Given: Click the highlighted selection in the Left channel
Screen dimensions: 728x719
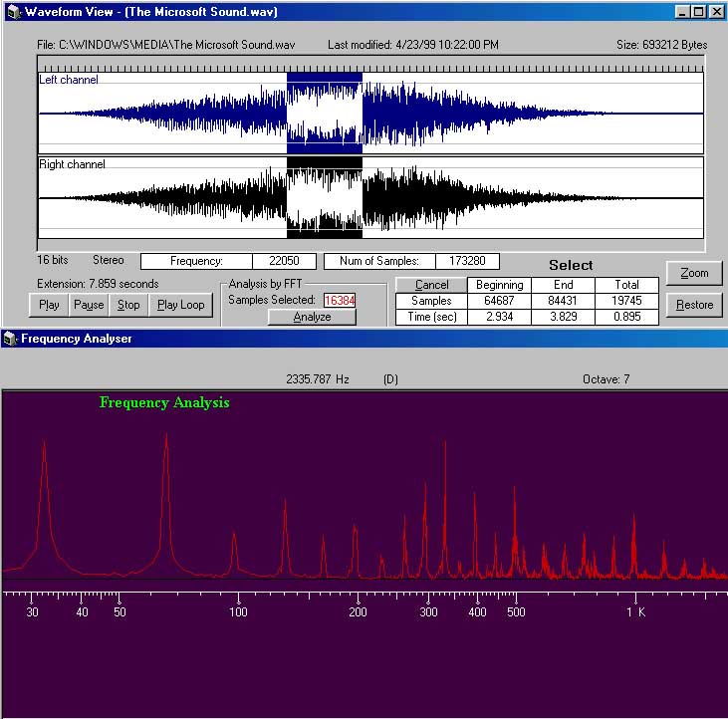Looking at the screenshot, I should coord(325,114).
